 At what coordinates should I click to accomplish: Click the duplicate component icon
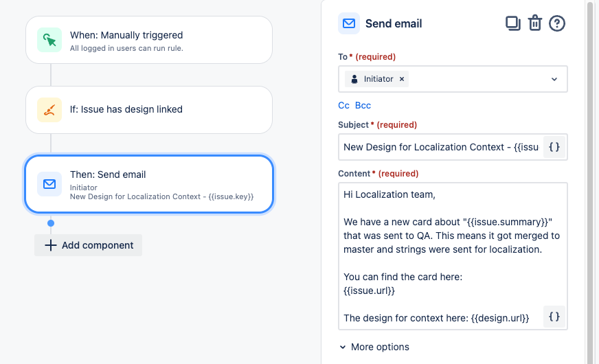[x=512, y=23]
